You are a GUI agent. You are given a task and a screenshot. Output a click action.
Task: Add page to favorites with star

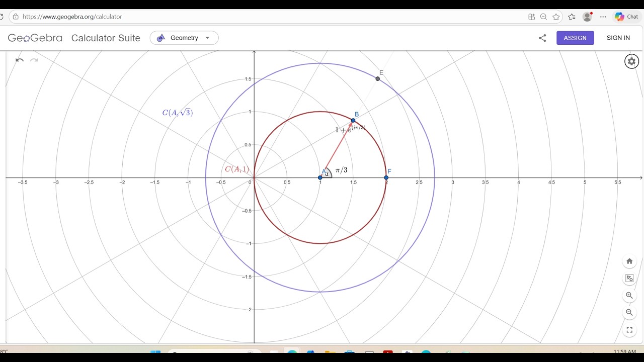556,17
